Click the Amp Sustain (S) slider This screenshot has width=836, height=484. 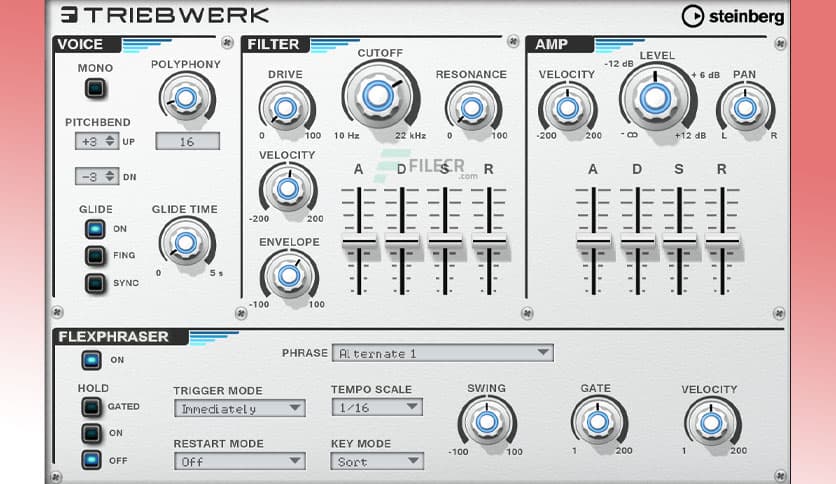pos(679,241)
